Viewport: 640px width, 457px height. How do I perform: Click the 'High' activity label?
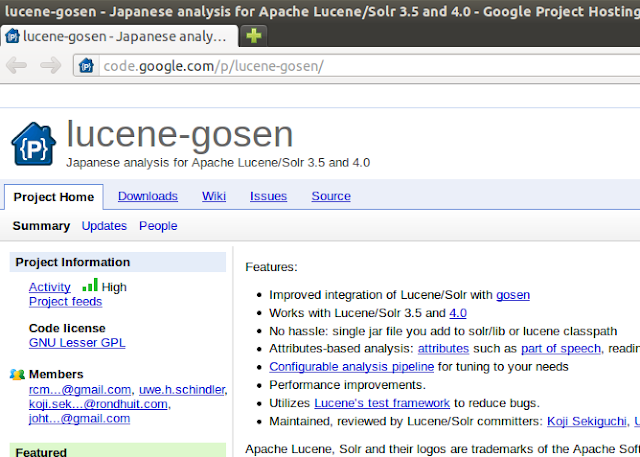coord(114,287)
